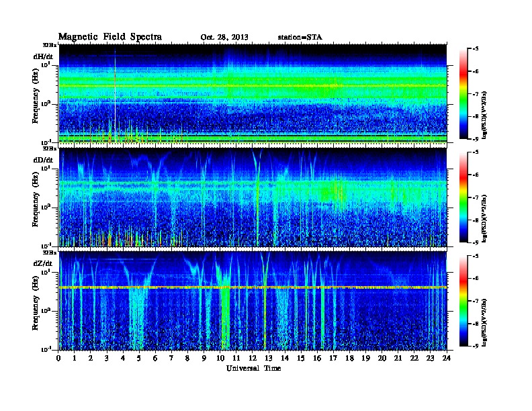This screenshot has width=532, height=411.
Task: Click hour tick "17" on time axis
Action: tap(334, 359)
